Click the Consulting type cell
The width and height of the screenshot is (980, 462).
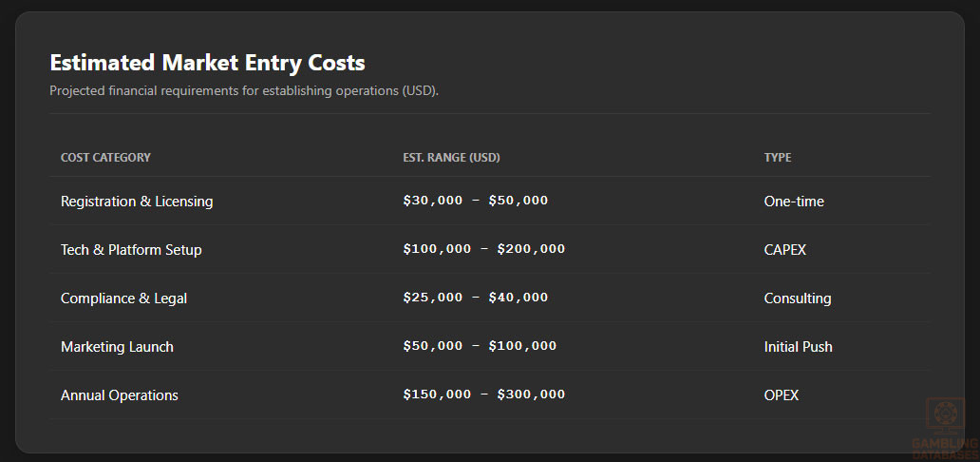click(798, 298)
